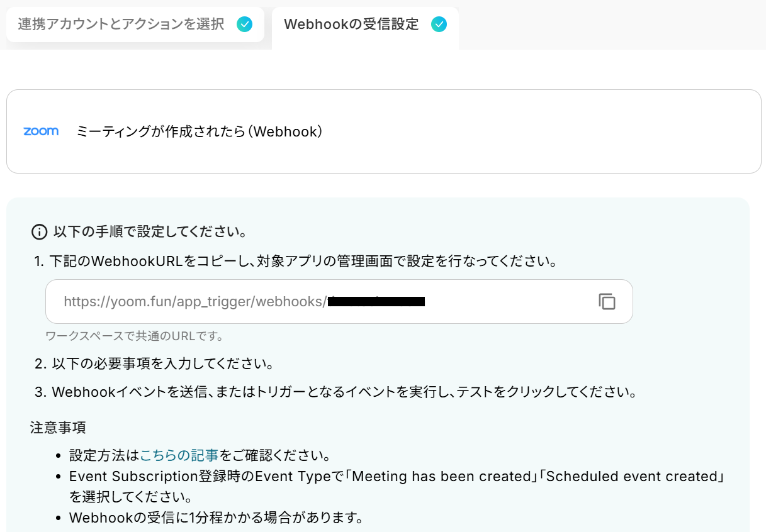Click the 'Scheduled event created' event type text
Screen dimensions: 766x532
[633, 476]
